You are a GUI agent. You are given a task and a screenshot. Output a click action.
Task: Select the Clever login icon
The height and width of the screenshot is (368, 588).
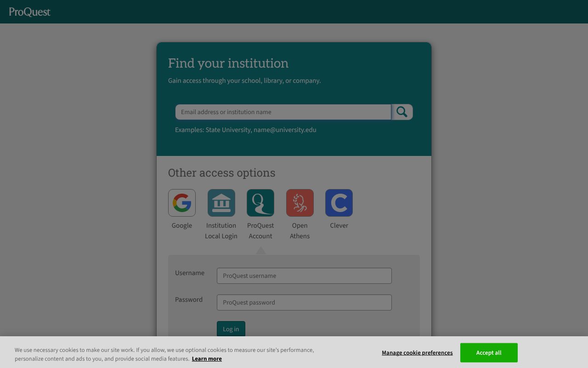click(339, 202)
